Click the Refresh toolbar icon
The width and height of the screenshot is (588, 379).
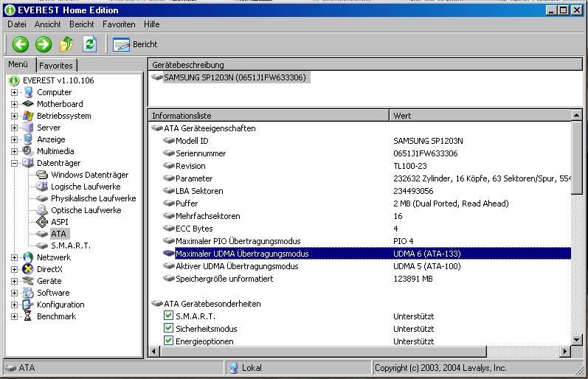(x=89, y=44)
